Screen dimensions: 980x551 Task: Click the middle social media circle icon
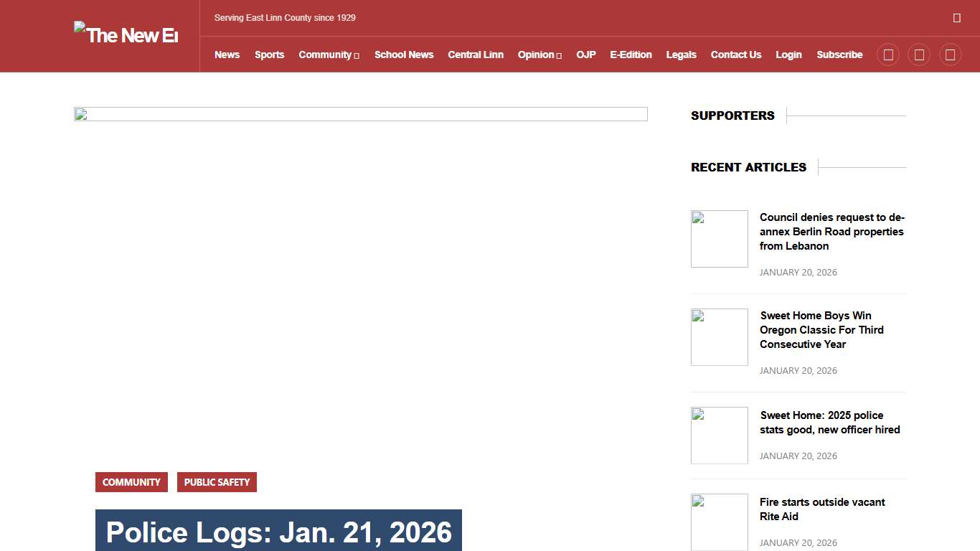[919, 55]
